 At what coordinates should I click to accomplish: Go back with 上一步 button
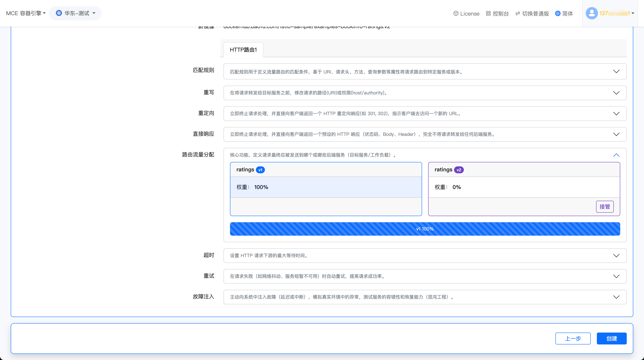tap(573, 339)
